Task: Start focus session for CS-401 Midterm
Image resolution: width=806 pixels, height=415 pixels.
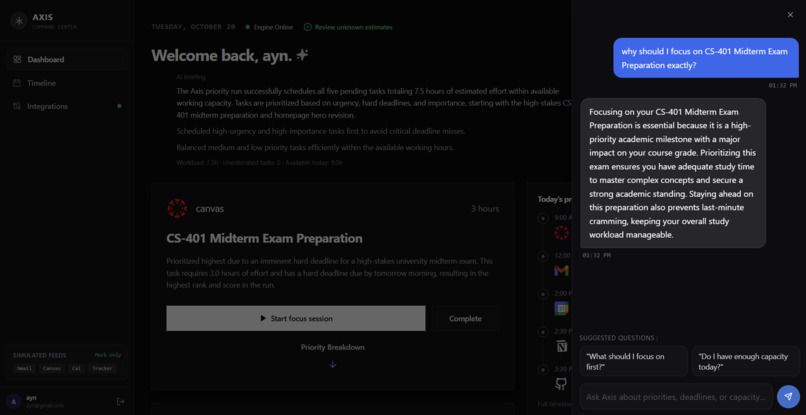Action: pyautogui.click(x=296, y=318)
